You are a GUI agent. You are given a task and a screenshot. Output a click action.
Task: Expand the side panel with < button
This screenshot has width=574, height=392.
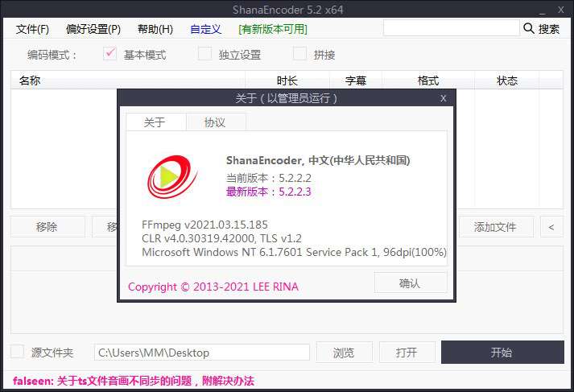551,227
